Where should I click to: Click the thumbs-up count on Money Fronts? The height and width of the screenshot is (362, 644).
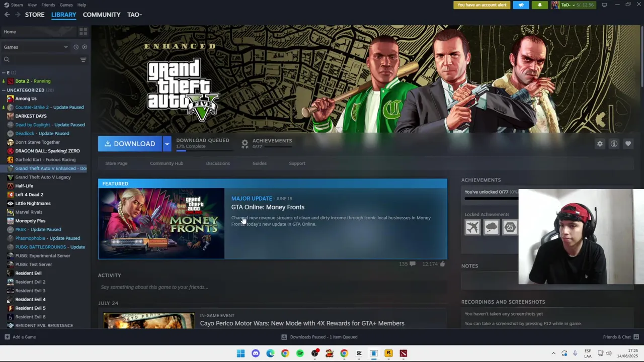click(x=434, y=264)
